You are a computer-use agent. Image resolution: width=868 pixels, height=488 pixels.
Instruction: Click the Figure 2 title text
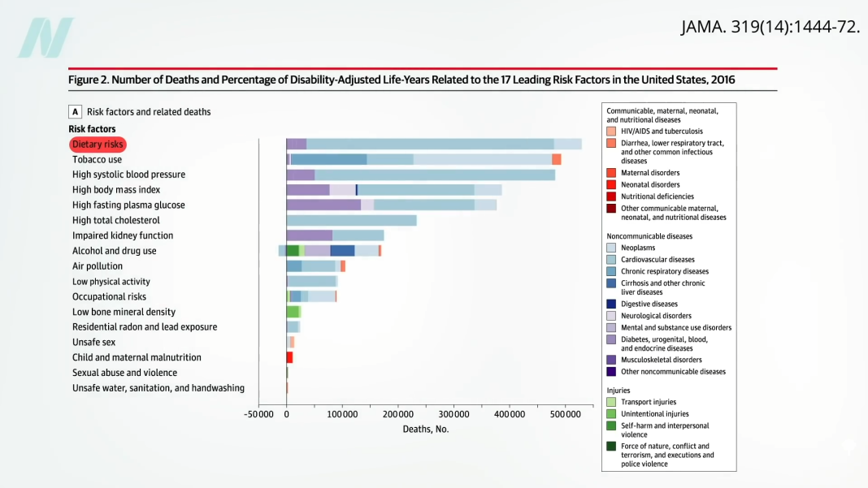(x=401, y=80)
